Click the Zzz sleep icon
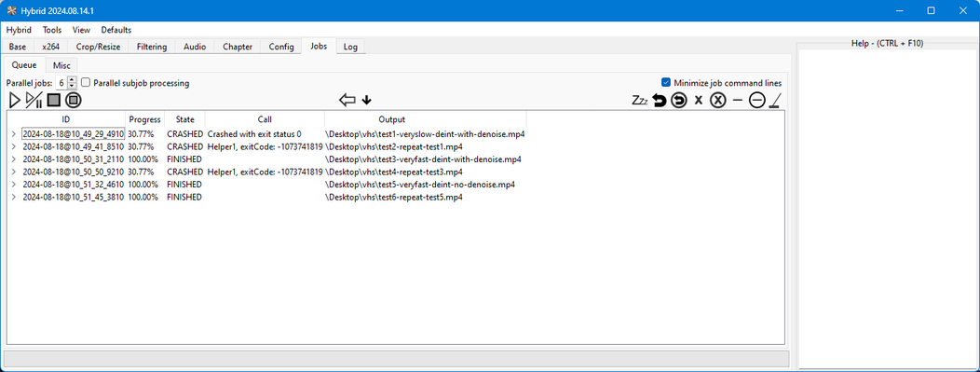 pos(639,100)
